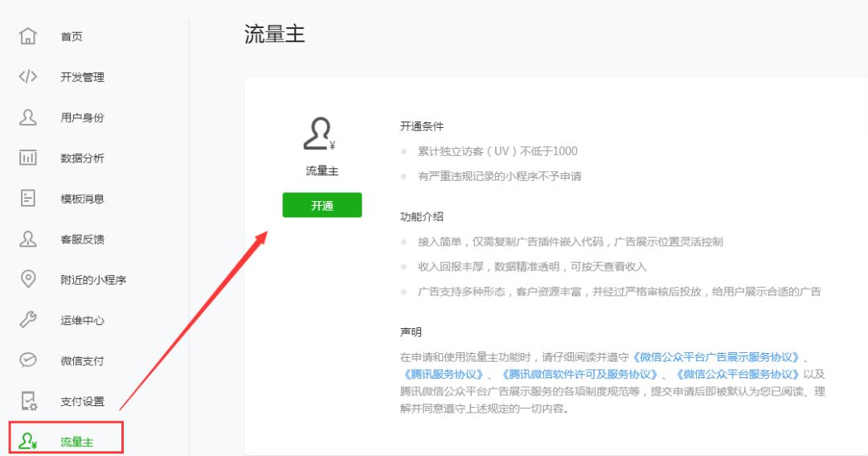This screenshot has width=868, height=456.
Task: Open 首页 in the sidebar
Action: coord(72,36)
